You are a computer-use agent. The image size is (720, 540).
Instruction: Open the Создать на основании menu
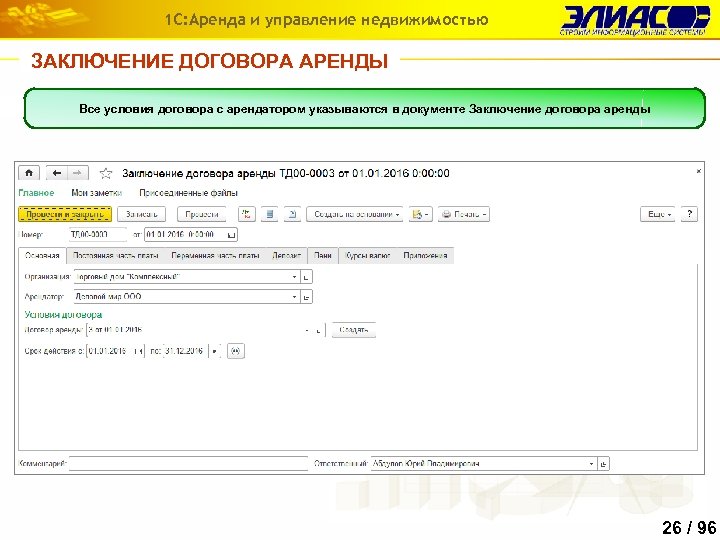coord(354,214)
